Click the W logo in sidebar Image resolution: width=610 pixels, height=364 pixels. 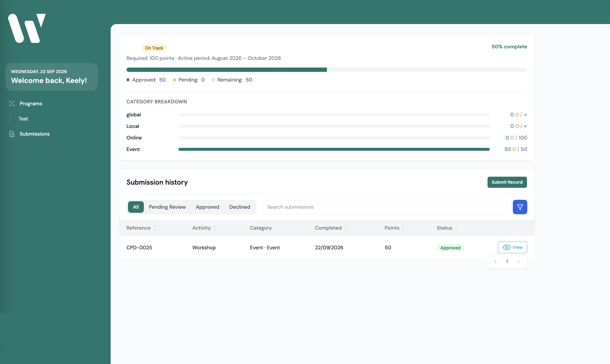[x=27, y=28]
